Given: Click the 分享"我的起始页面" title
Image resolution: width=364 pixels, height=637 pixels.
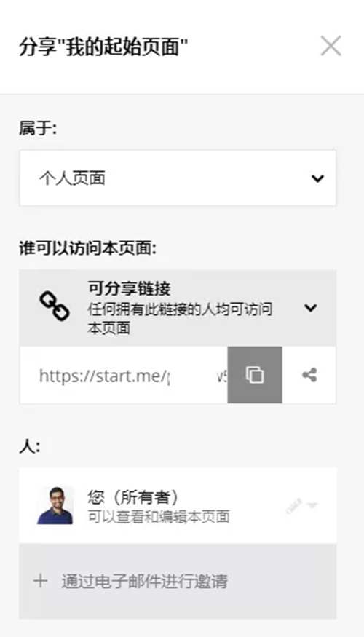Looking at the screenshot, I should [x=103, y=47].
